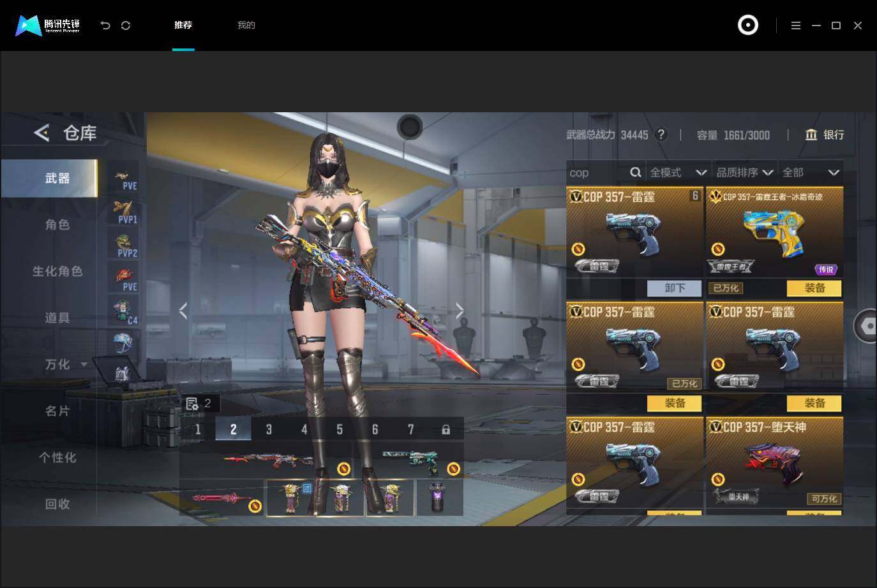The height and width of the screenshot is (588, 877).
Task: Open the 生化角色 category
Action: (57, 271)
